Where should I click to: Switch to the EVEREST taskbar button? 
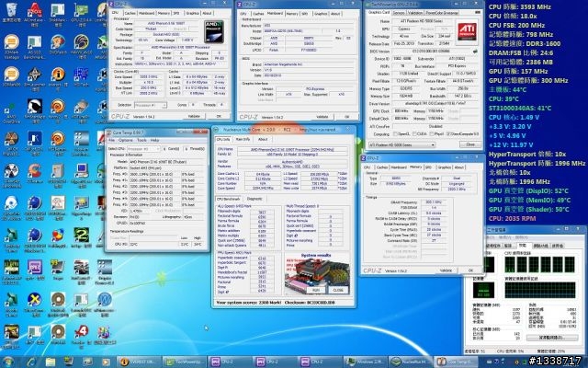[x=139, y=362]
